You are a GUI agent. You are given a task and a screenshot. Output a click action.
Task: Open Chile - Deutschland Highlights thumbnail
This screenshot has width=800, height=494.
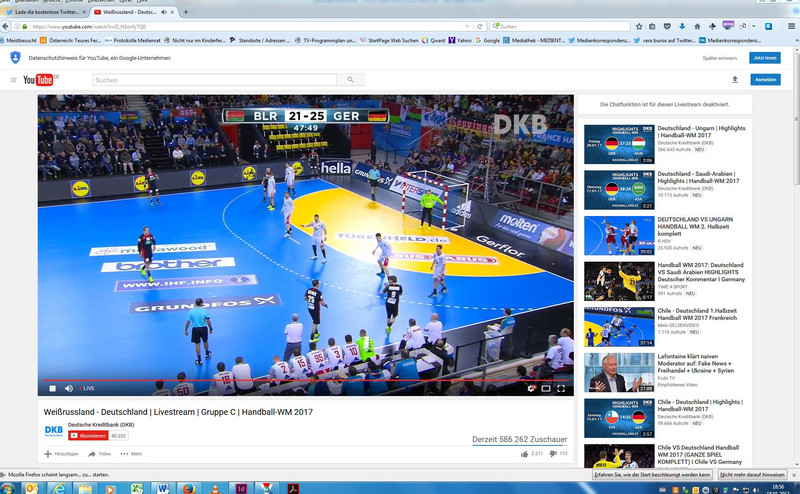[x=619, y=418]
